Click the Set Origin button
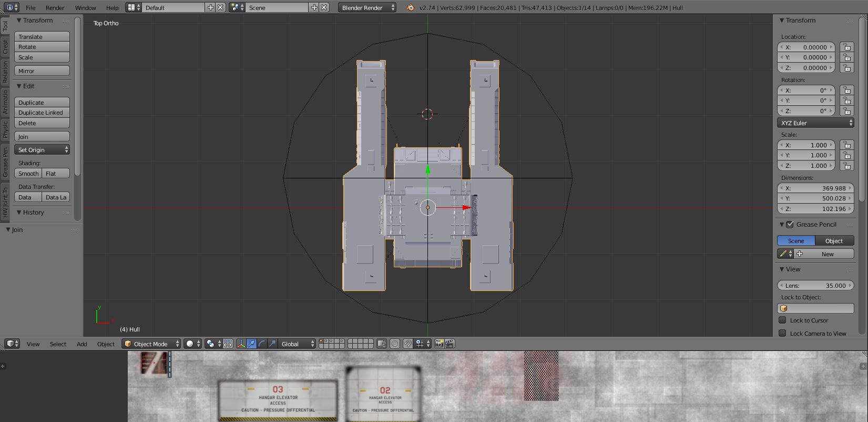 [x=42, y=150]
